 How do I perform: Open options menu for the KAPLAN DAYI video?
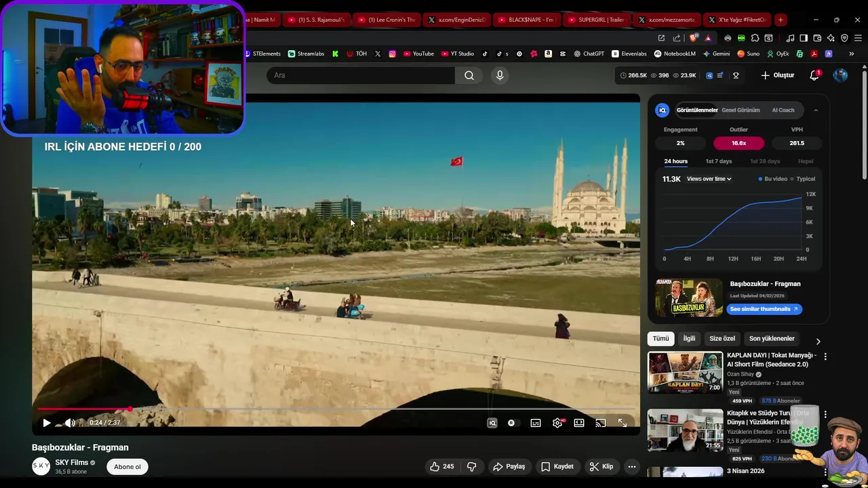825,357
